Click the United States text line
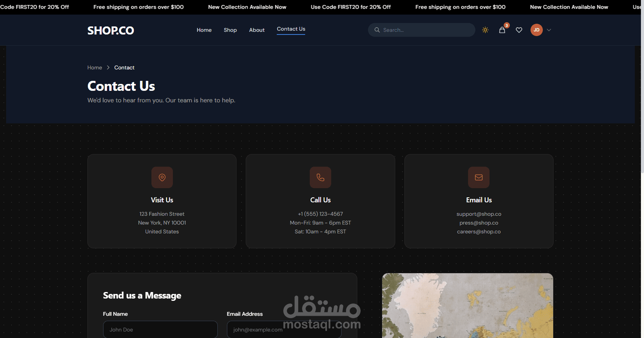Screen dimensions: 644x338 tap(162, 231)
